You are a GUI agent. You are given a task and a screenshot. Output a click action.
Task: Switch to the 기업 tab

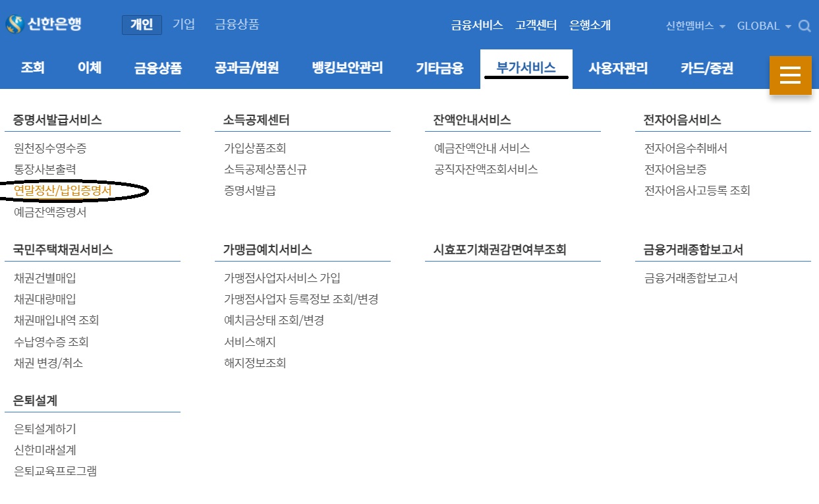pos(184,25)
